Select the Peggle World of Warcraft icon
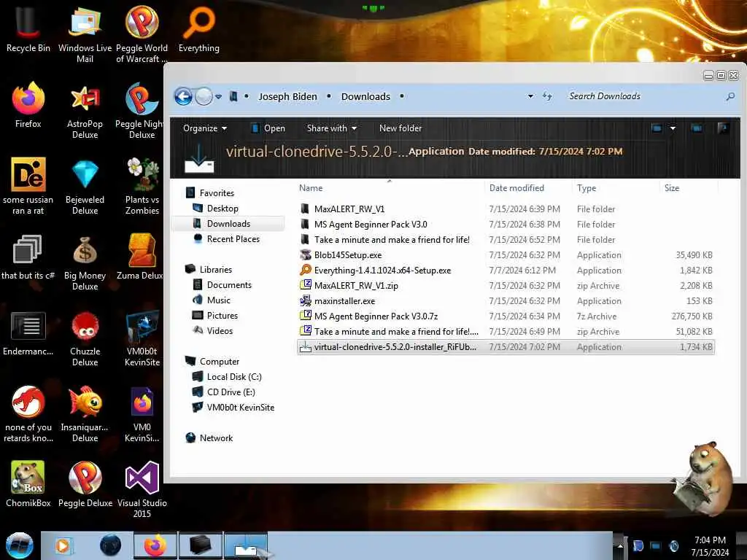The height and width of the screenshot is (560, 747). pyautogui.click(x=142, y=34)
